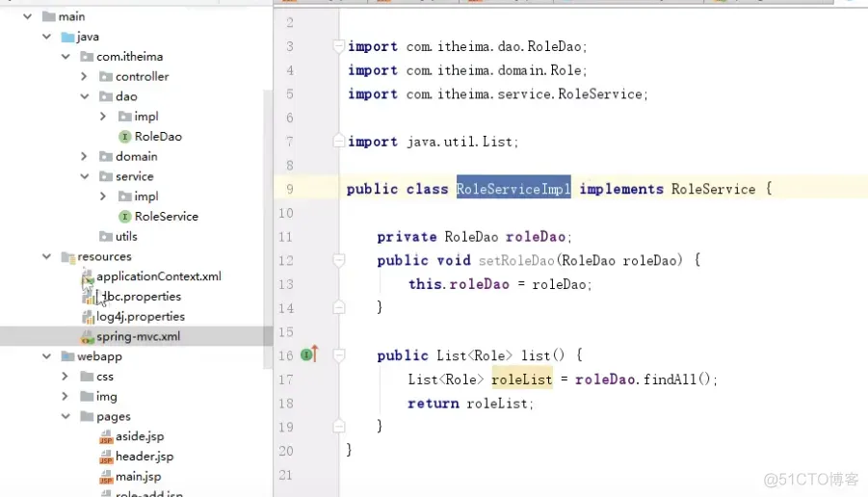Fold the list method at line 16
The image size is (868, 497).
tap(339, 355)
